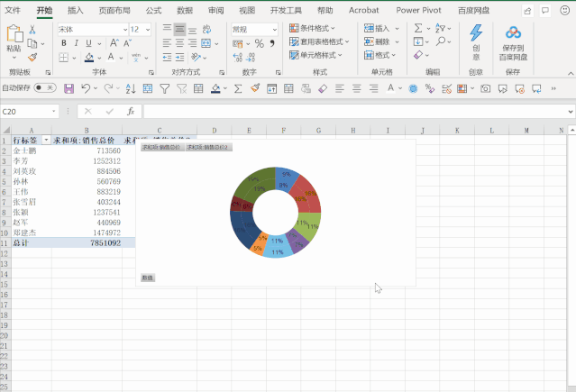
Task: Click quick toolbar fill color bucket
Action: [215, 88]
